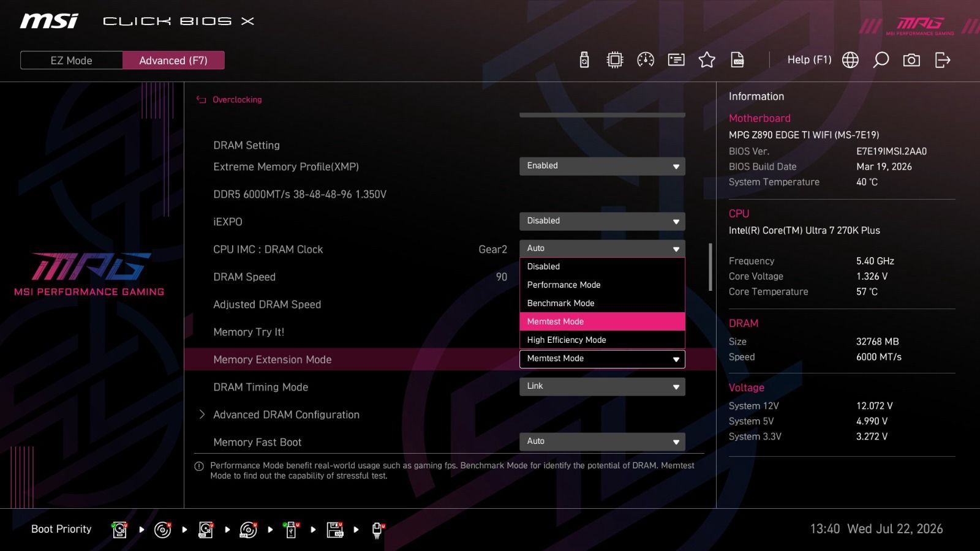Click the LOG file icon
The image size is (980, 551).
pos(737,59)
